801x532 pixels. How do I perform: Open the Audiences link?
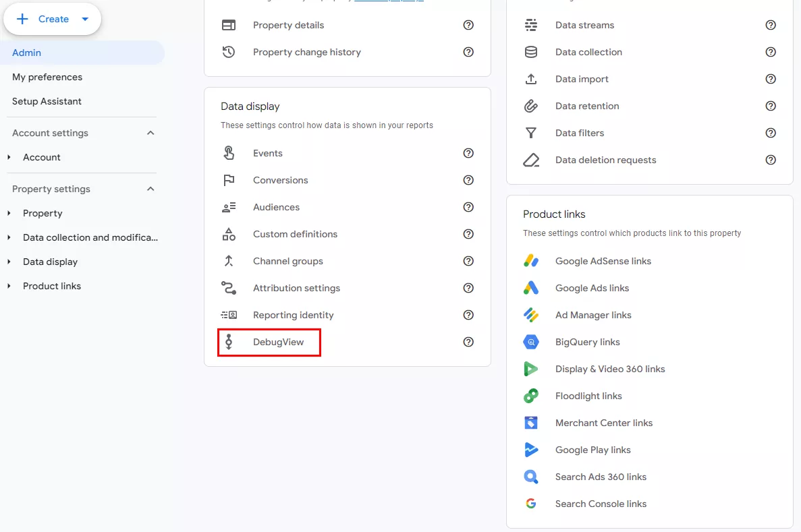[276, 207]
